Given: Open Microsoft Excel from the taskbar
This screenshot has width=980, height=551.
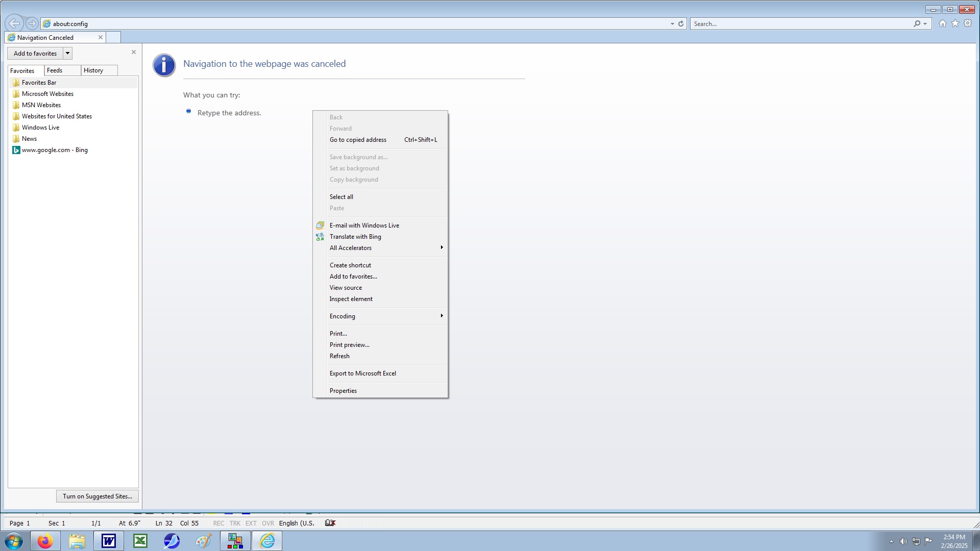Looking at the screenshot, I should click(140, 541).
